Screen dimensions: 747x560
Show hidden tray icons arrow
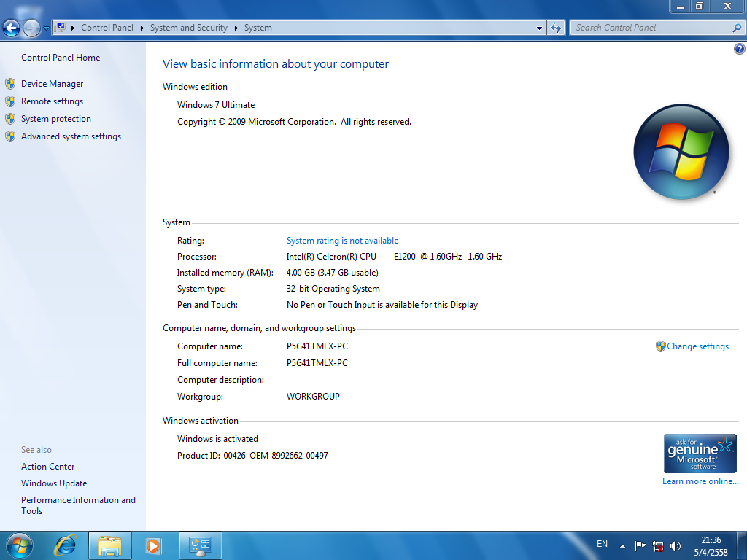tap(622, 546)
